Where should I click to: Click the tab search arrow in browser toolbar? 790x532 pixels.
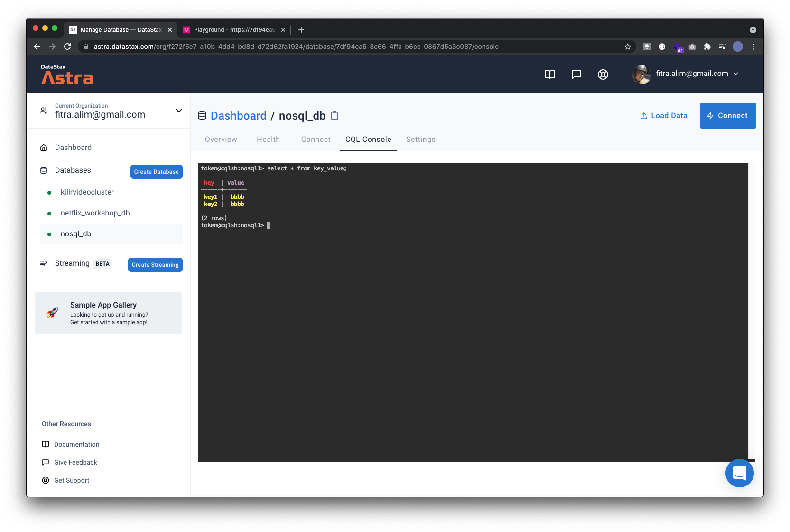(752, 29)
